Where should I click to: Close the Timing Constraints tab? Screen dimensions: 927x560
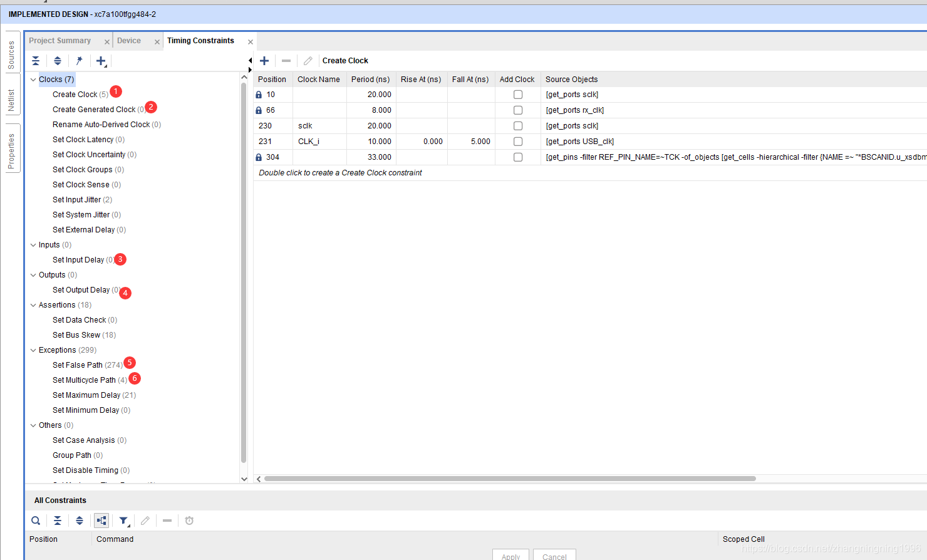(251, 42)
